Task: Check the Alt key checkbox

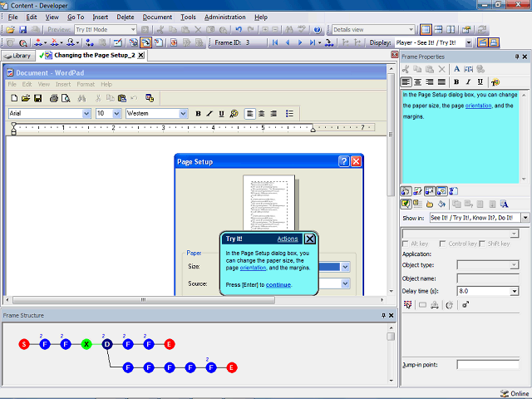Action: pyautogui.click(x=405, y=244)
